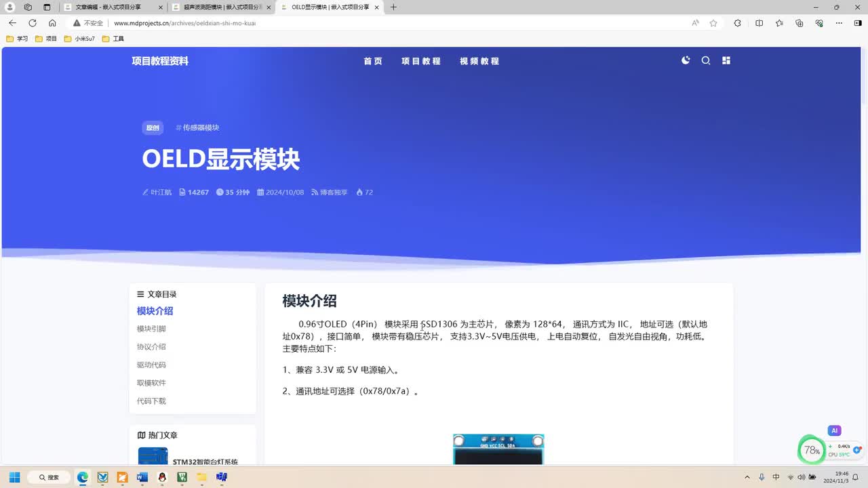Image resolution: width=868 pixels, height=488 pixels.
Task: Click the OLED module product image
Action: coord(498,449)
